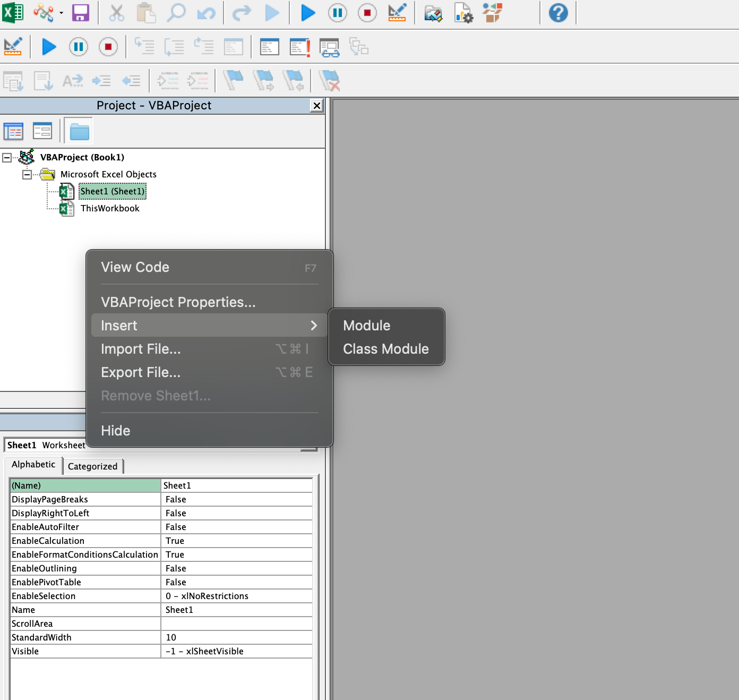Toggle a bookmark using the flag icon
Viewport: 739px width, 700px height.
point(234,81)
